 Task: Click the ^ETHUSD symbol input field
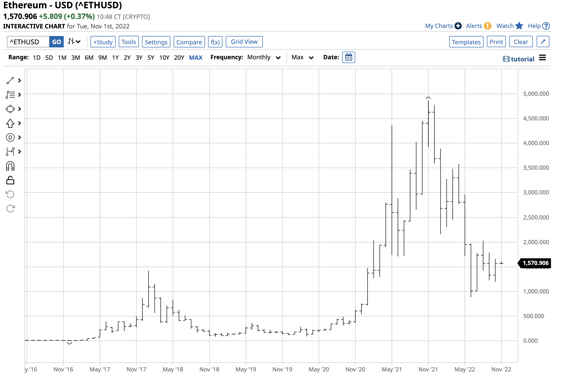28,42
